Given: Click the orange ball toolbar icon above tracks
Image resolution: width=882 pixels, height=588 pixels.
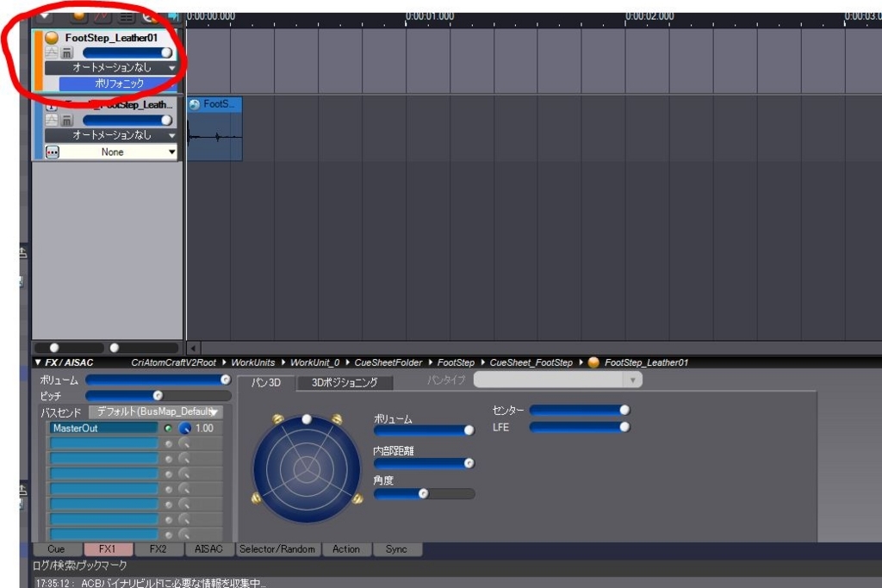Looking at the screenshot, I should (78, 16).
